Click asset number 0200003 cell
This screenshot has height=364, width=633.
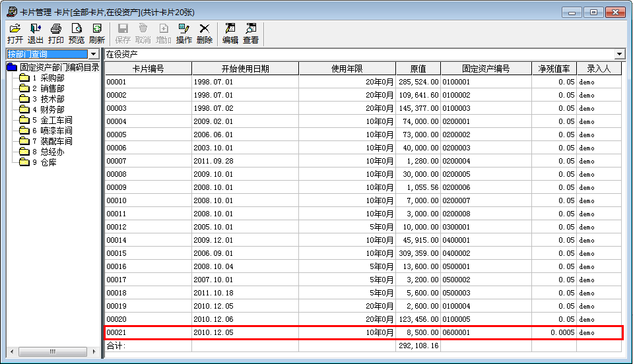(x=486, y=148)
